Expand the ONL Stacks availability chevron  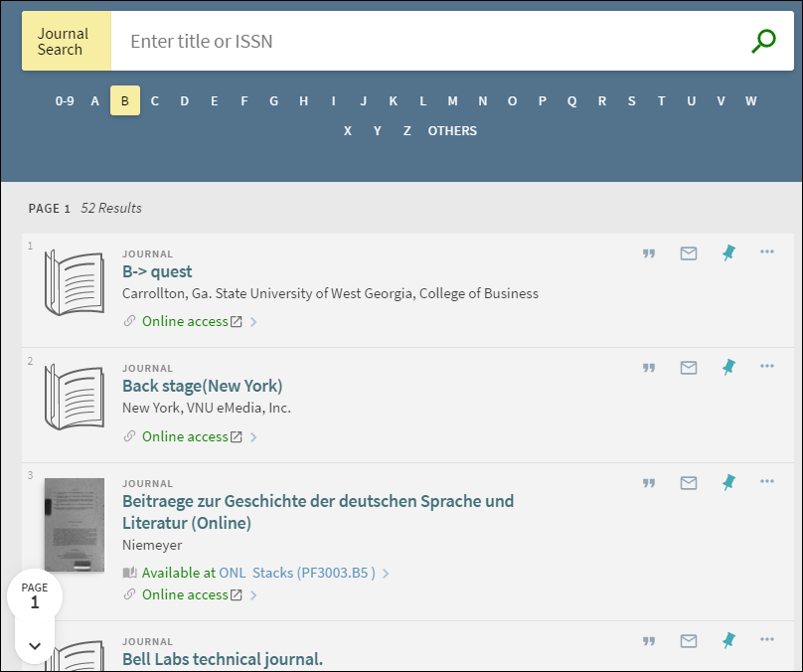(x=386, y=574)
